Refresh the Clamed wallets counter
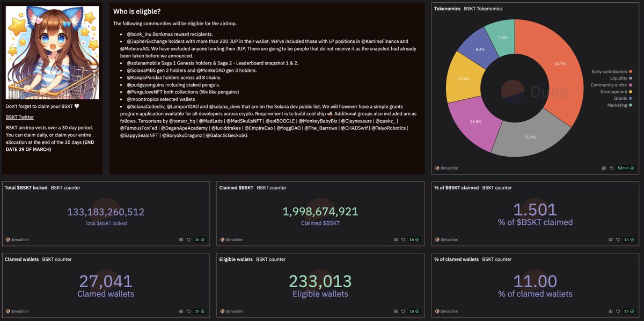Screen dimensions: 644x321 pos(188,311)
